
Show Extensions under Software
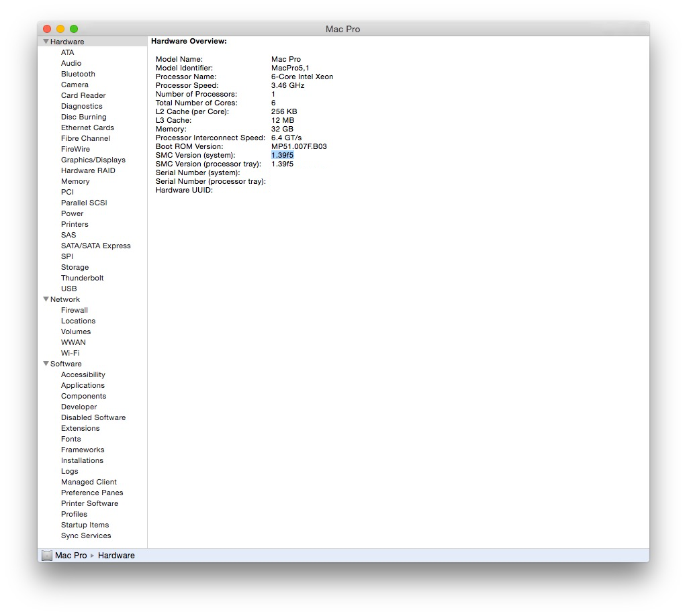(x=80, y=427)
